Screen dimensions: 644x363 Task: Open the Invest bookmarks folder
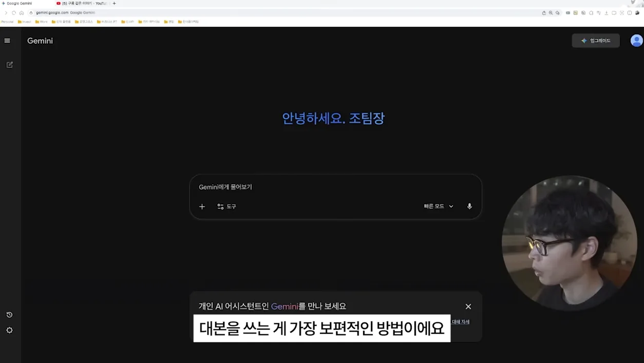[25, 22]
